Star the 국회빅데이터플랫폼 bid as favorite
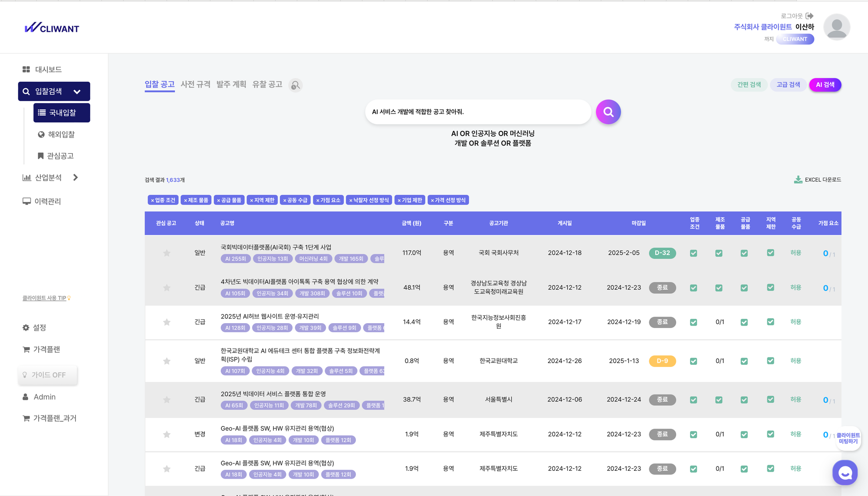The height and width of the screenshot is (496, 868). coord(167,253)
